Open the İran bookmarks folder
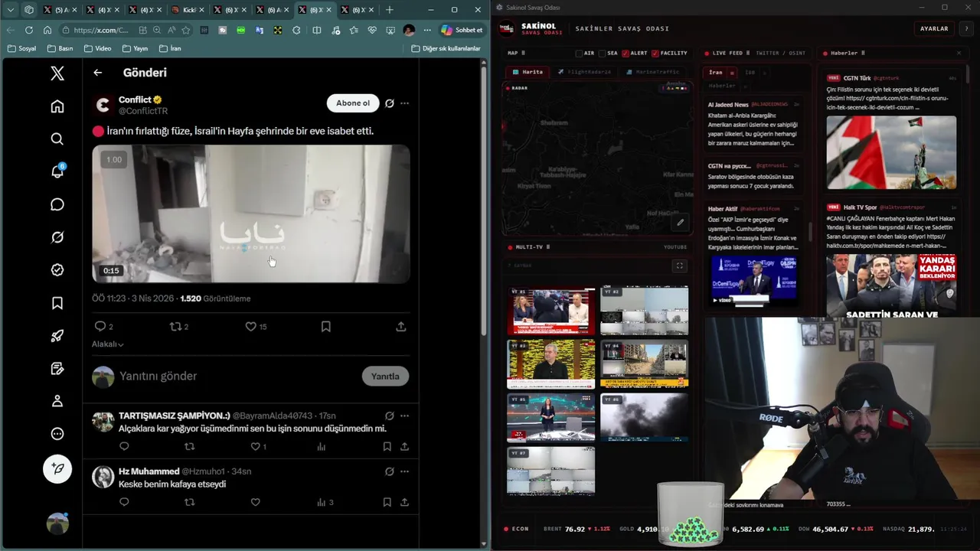Viewport: 980px width, 551px height. click(x=170, y=48)
